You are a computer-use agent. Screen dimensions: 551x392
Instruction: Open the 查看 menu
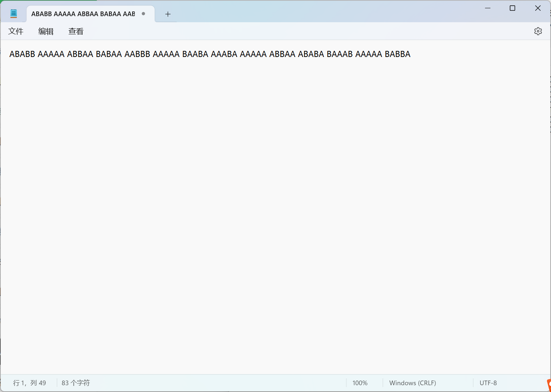pos(76,32)
